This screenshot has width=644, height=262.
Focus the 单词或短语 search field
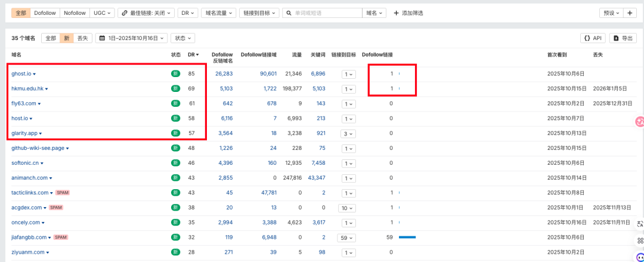click(323, 13)
